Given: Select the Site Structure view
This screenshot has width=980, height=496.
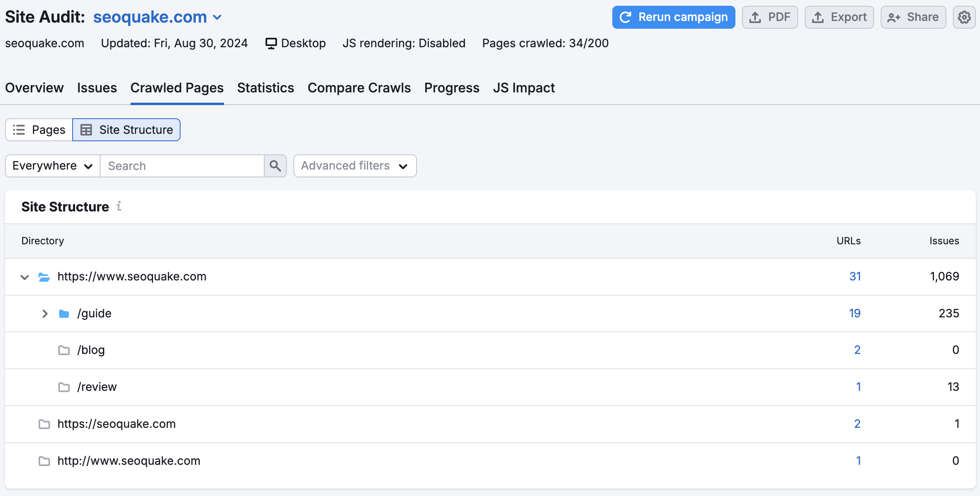Looking at the screenshot, I should [126, 129].
